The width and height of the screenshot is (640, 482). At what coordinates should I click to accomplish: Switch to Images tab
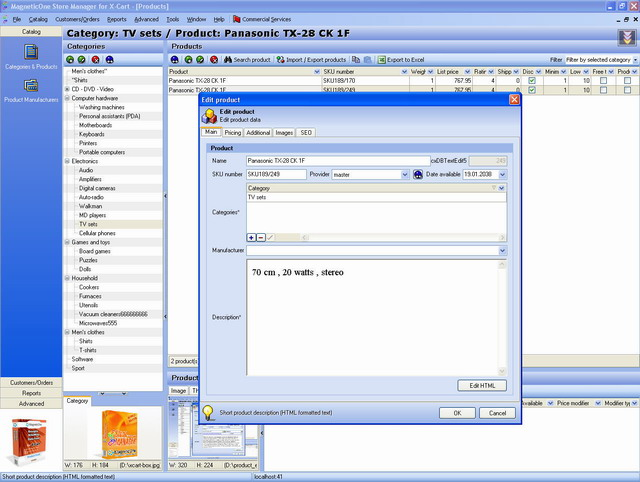(284, 133)
